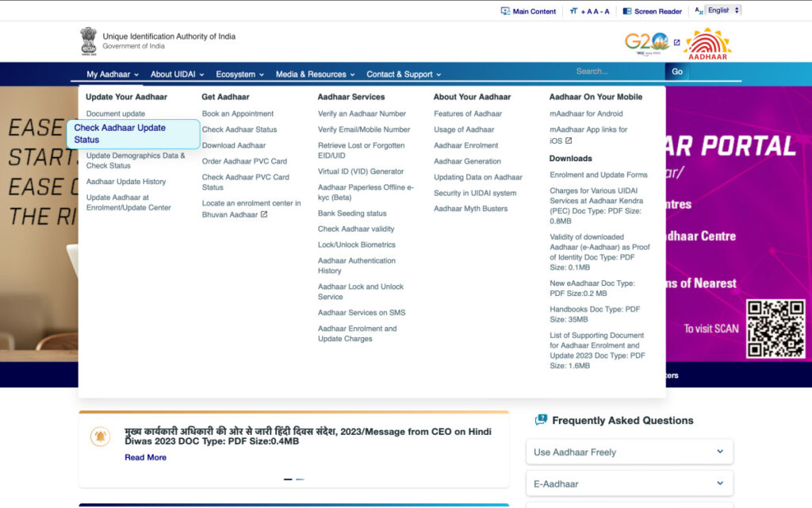The height and width of the screenshot is (508, 812).
Task: Expand the Media & Resources menu
Action: click(316, 74)
